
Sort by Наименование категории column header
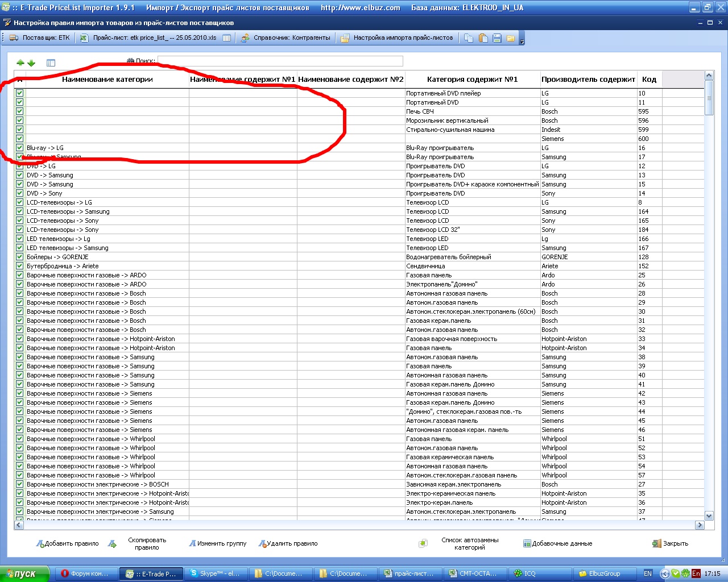pyautogui.click(x=107, y=80)
